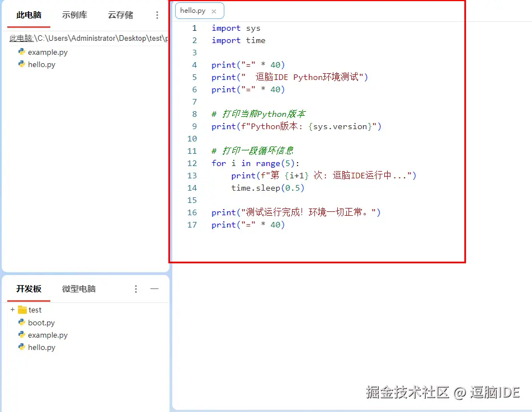The image size is (532, 412).
Task: Click the Python icon next to example.py in 此电脑 list
Action: click(22, 51)
